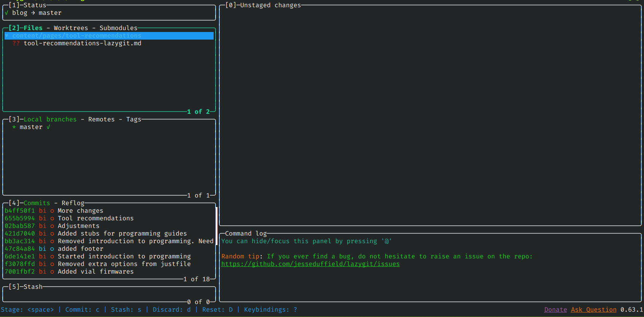Click the status checkmark beside blog
The width and height of the screenshot is (644, 317).
[x=6, y=13]
